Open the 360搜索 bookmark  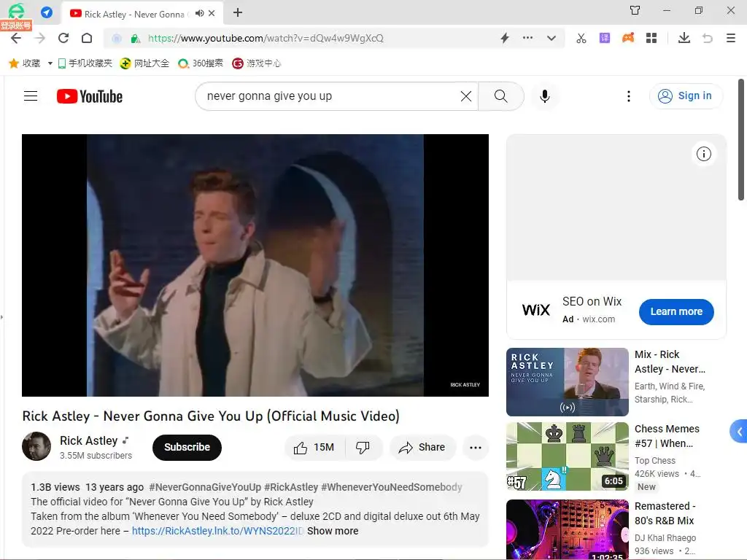[201, 63]
